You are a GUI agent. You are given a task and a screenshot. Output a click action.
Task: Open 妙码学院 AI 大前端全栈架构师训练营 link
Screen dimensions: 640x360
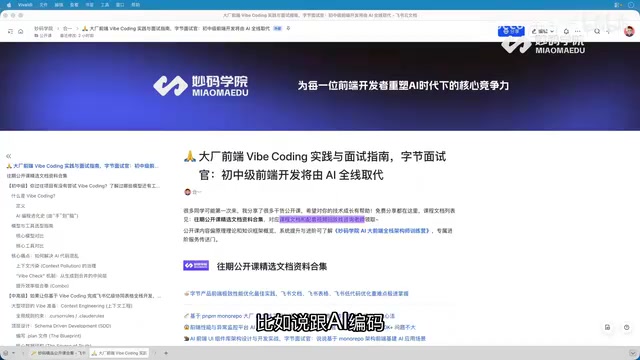coord(382,231)
